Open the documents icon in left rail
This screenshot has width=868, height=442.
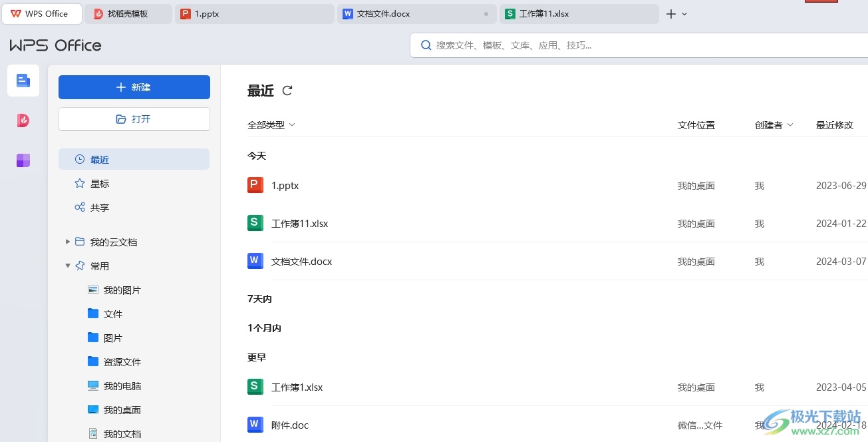(x=23, y=81)
